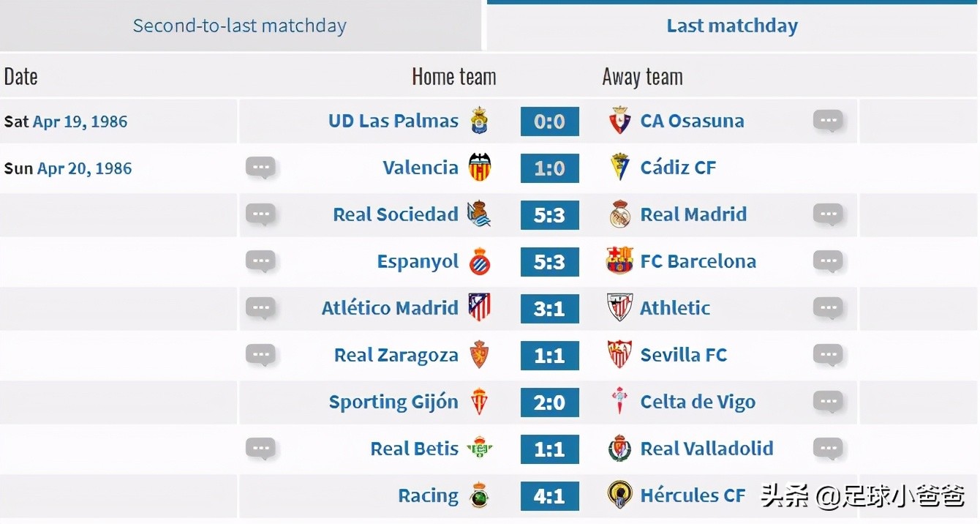Open the UD Las Palmas team link

[393, 121]
